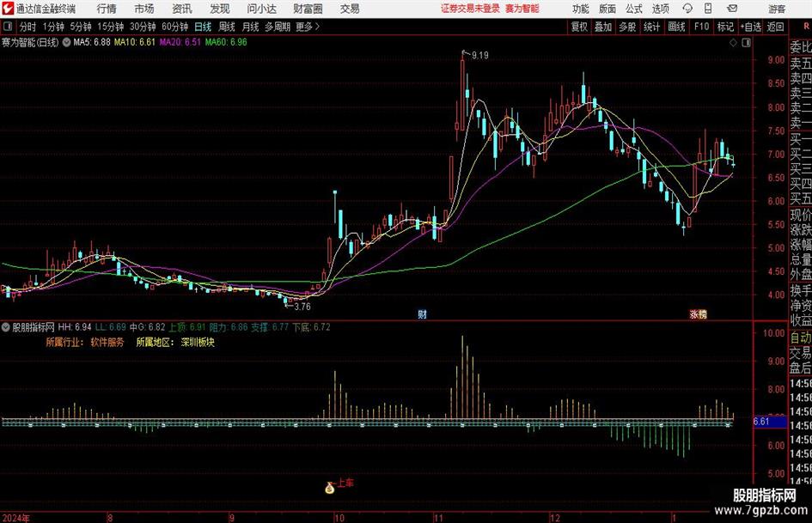Open the headset customer service icon

click(687, 9)
